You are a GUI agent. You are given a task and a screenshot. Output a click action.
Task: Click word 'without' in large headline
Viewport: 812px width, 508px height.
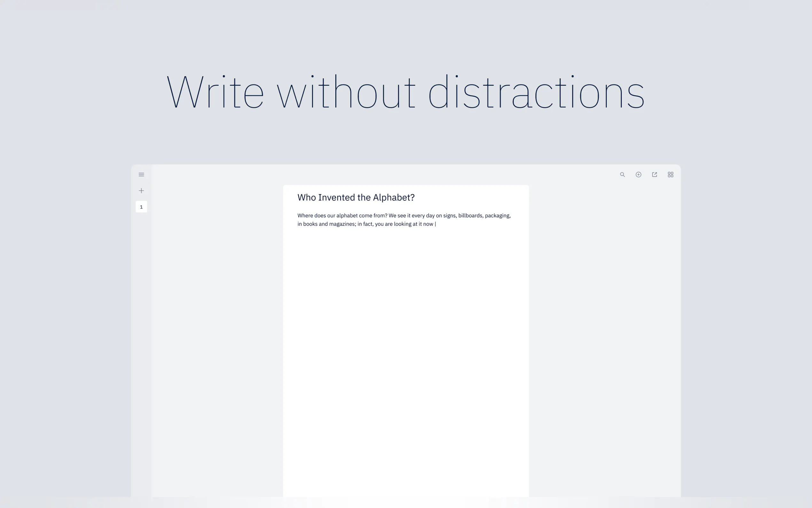pos(346,91)
